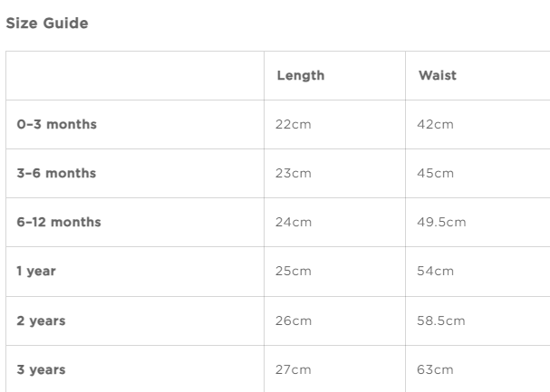Click the 42cm waist cell
The width and height of the screenshot is (550, 392).
pyautogui.click(x=435, y=124)
